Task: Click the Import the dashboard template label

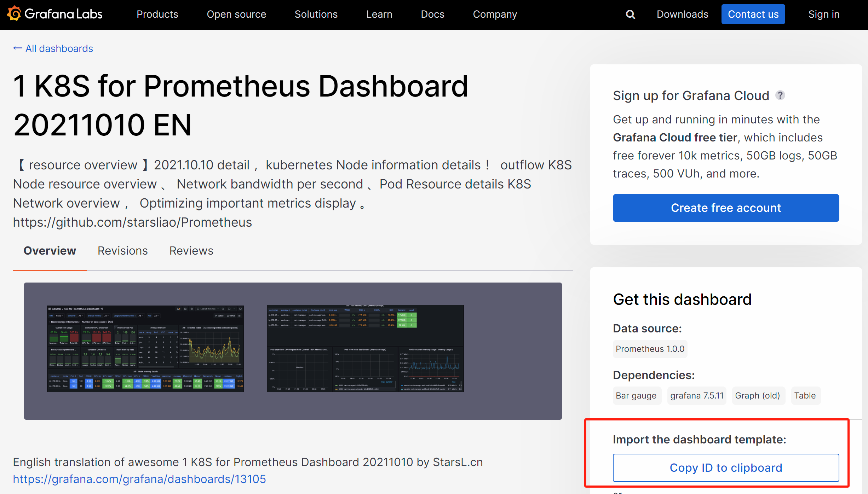Action: pyautogui.click(x=699, y=439)
